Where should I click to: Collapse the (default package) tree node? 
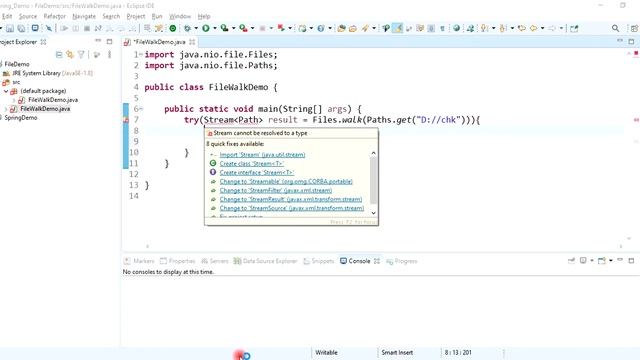coord(6,91)
